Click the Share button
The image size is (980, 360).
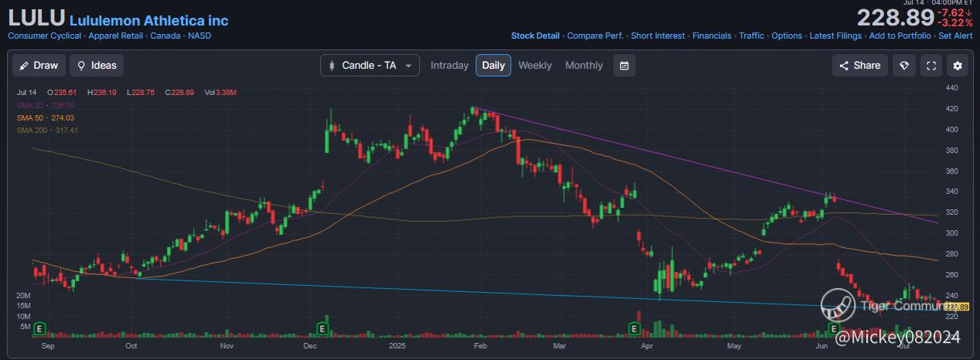860,66
